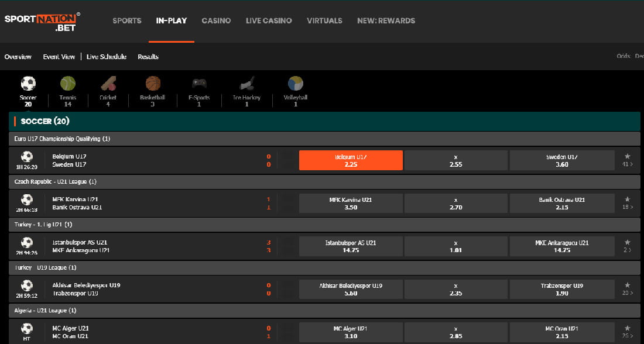Select MC Oran U21 odds 2.15
This screenshot has height=344, width=644.
click(x=562, y=332)
